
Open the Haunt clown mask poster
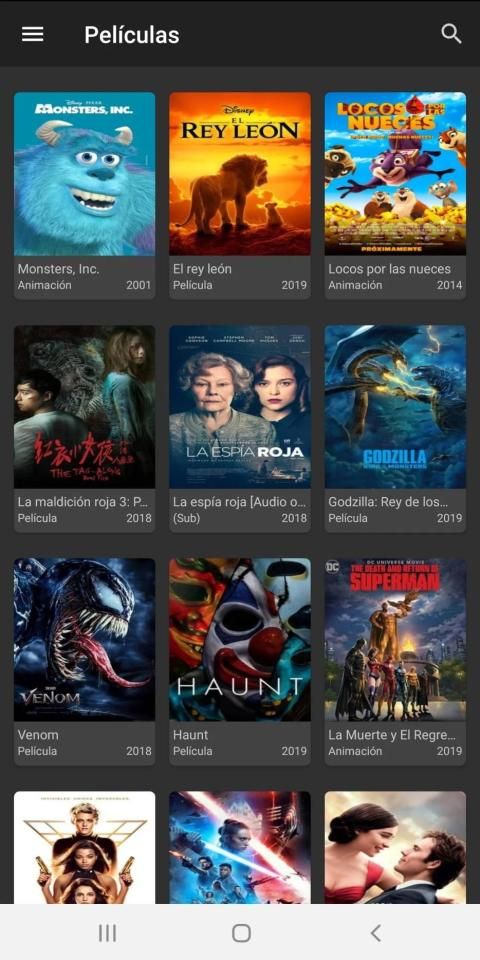[x=240, y=640]
